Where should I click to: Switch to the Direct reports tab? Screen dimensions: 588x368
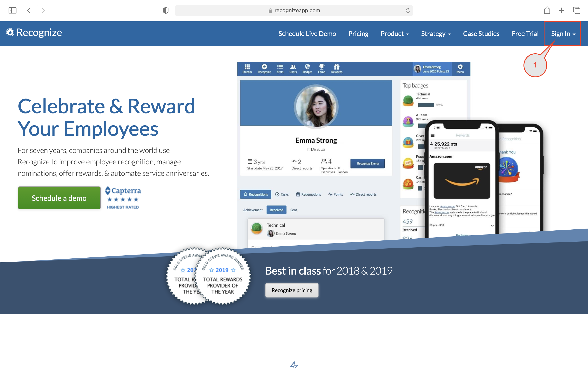coord(363,194)
